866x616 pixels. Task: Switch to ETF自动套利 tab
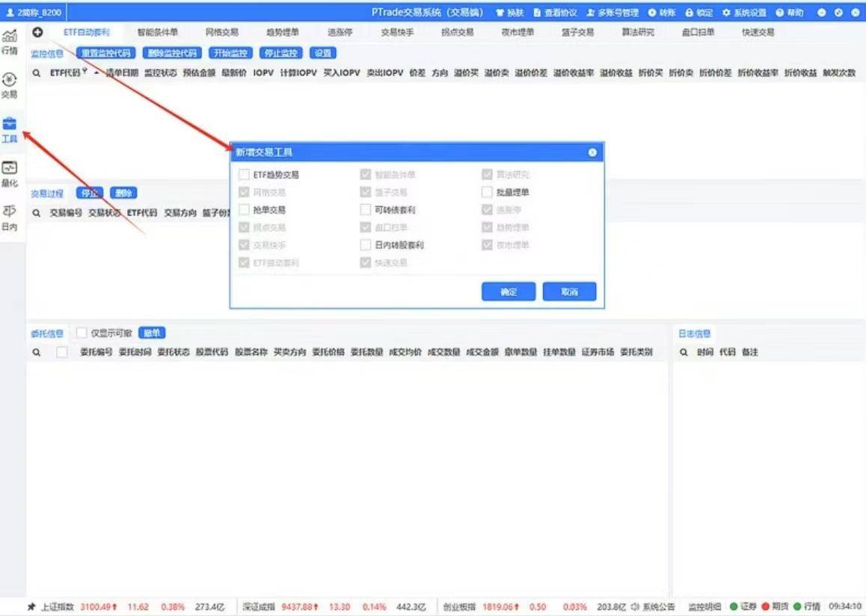click(86, 32)
